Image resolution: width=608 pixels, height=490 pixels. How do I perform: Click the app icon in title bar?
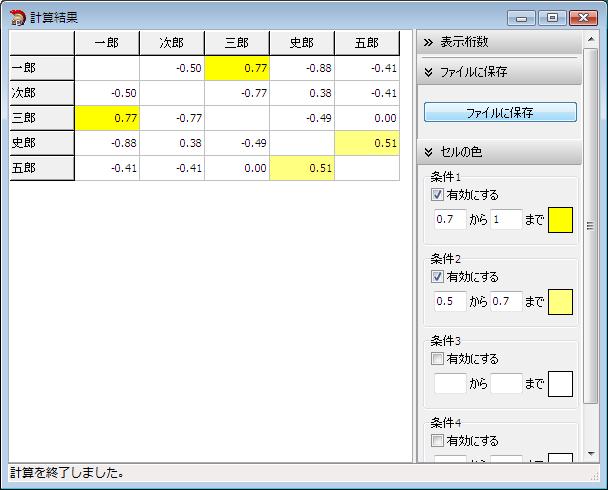[x=17, y=17]
